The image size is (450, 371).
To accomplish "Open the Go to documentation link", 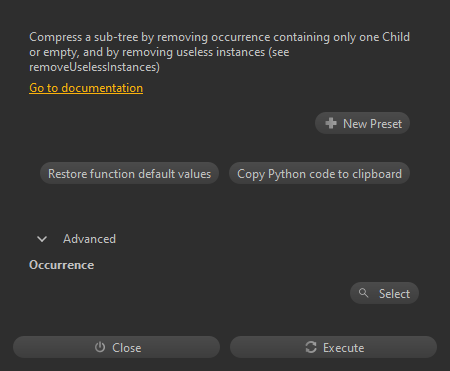I will pyautogui.click(x=86, y=88).
